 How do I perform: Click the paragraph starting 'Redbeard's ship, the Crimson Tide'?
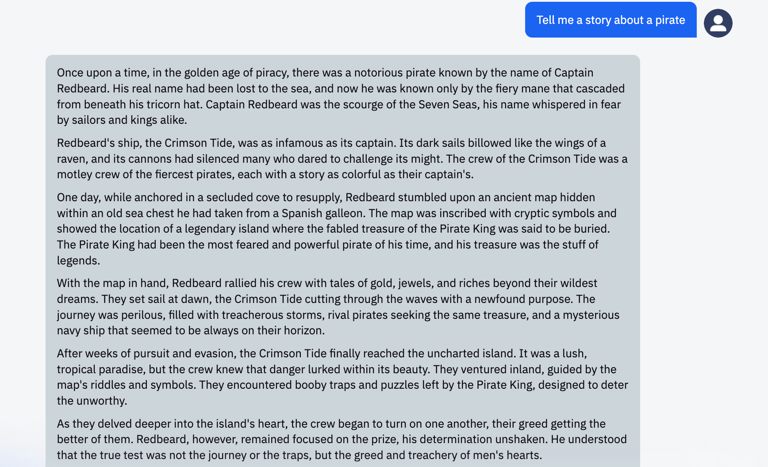point(342,159)
